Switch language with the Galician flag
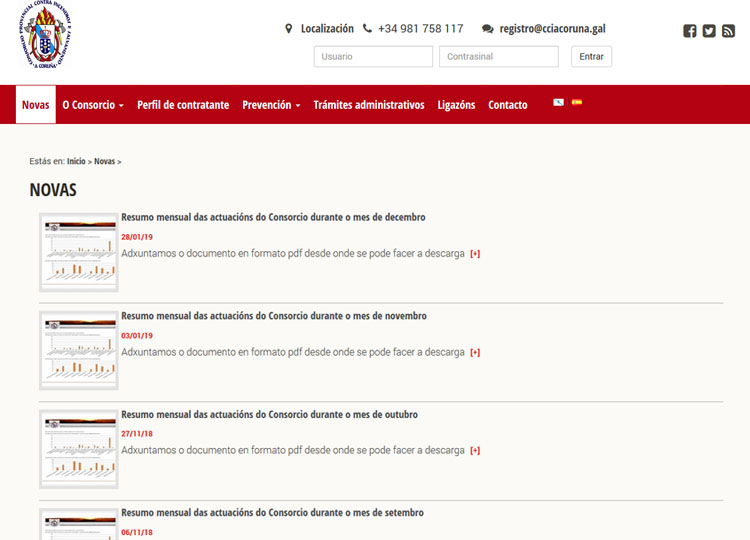Screen dimensions: 750x540 coord(558,102)
